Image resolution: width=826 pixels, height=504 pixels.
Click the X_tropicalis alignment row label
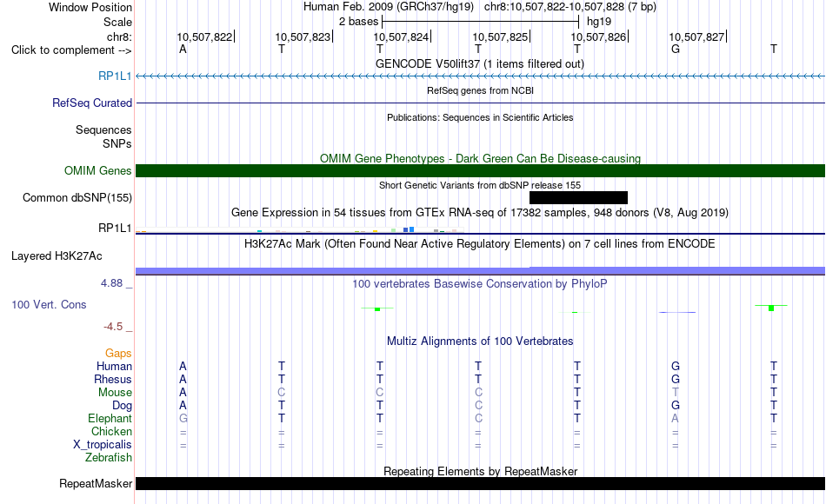[103, 445]
